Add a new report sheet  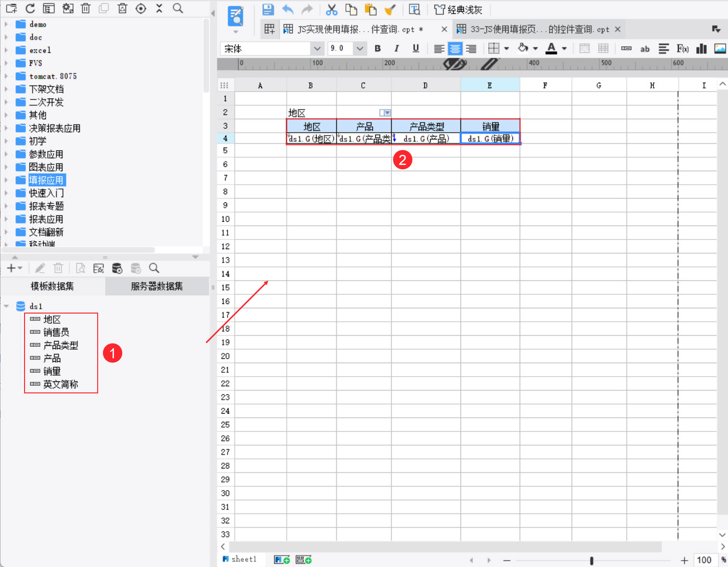coord(282,560)
